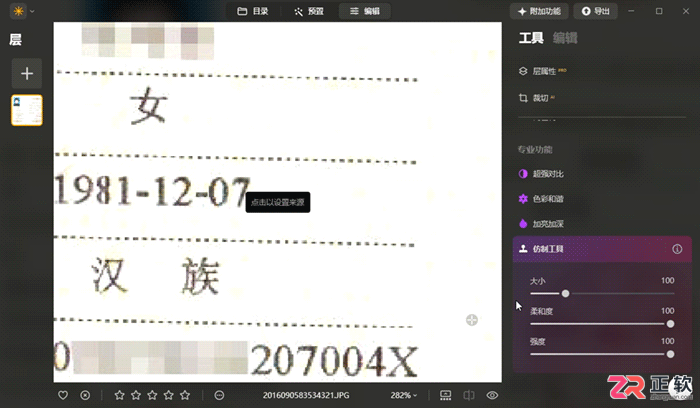Rate the photo two stars
Viewport: 700px width, 408px height.
[x=136, y=395]
